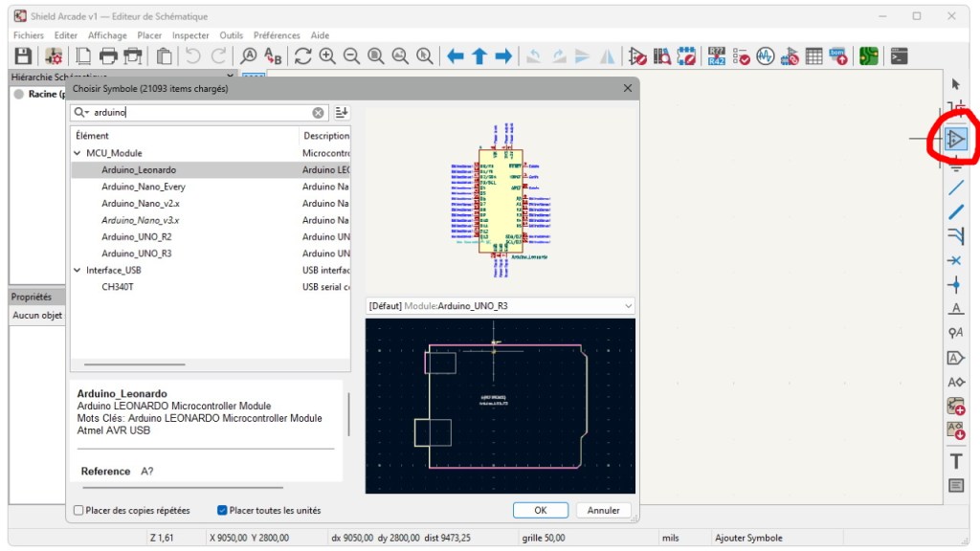Cancel the symbol chooser with Annuler
The width and height of the screenshot is (980, 551).
[603, 510]
